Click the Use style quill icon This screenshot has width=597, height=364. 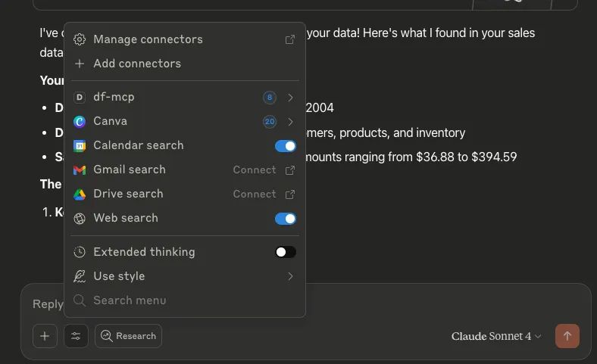tap(80, 276)
